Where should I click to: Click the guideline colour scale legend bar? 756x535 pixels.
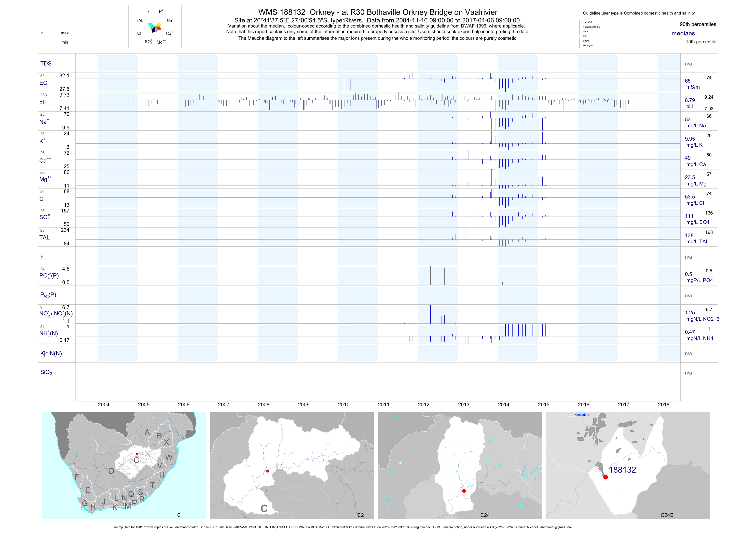[580, 34]
